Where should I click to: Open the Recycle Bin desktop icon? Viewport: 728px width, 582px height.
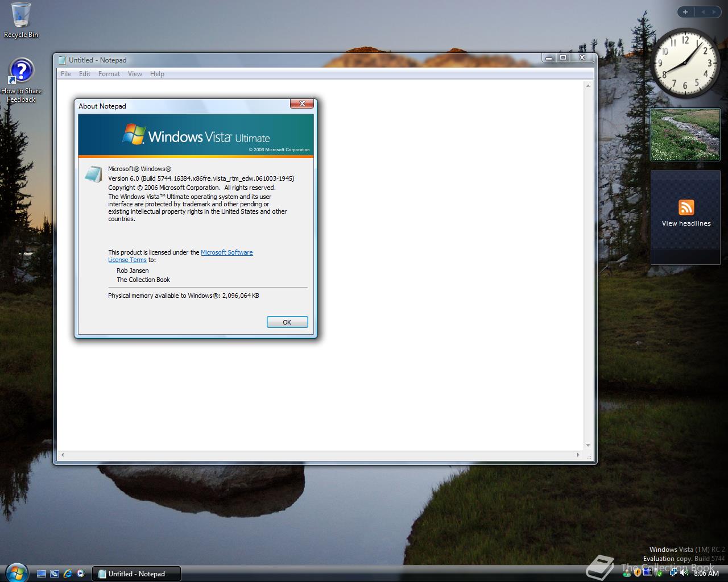click(x=20, y=20)
